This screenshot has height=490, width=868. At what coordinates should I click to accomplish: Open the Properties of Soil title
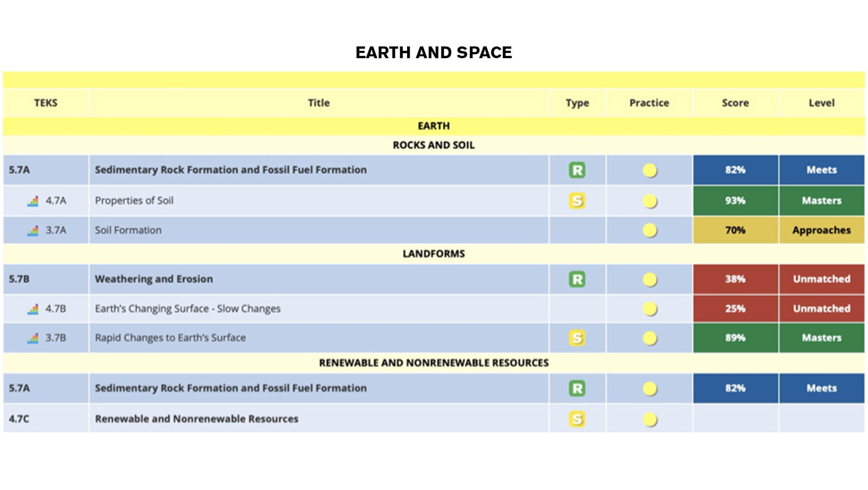134,201
